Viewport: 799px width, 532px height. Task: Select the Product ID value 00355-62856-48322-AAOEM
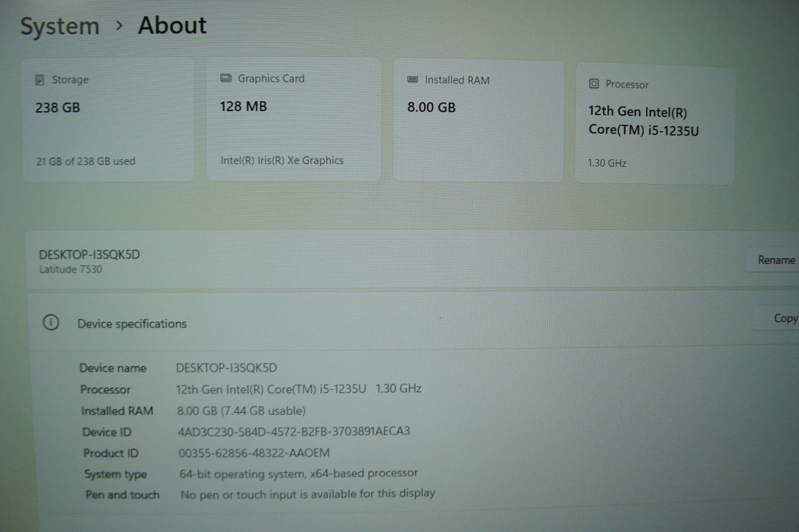(254, 453)
